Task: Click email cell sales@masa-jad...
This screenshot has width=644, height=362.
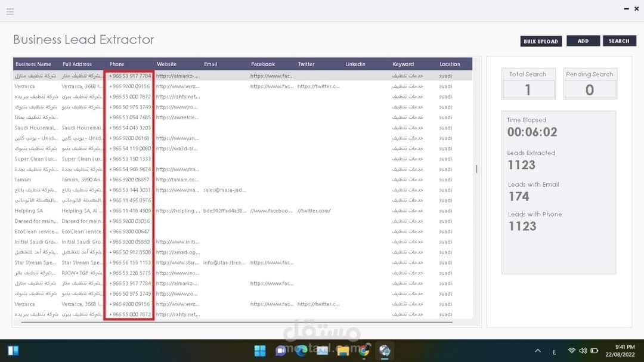Action: [225, 190]
